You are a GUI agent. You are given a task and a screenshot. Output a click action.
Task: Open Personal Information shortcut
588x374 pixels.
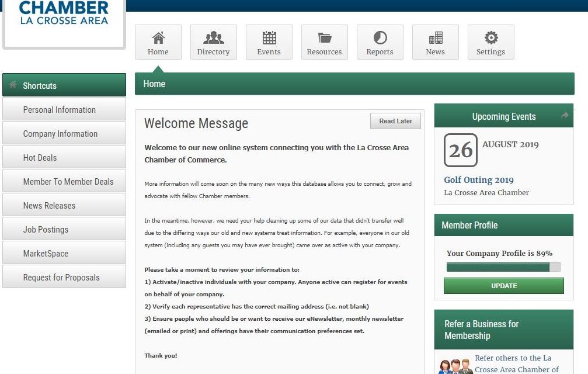pos(64,109)
